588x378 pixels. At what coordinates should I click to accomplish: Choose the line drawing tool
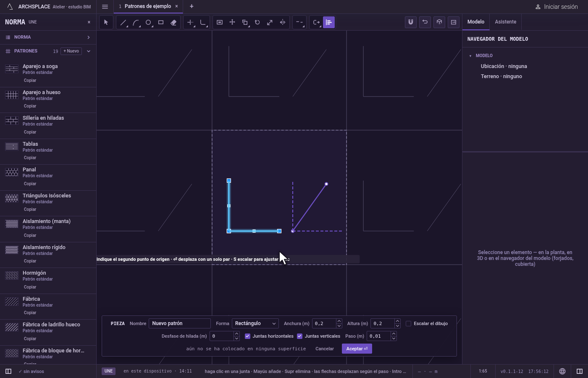click(123, 22)
